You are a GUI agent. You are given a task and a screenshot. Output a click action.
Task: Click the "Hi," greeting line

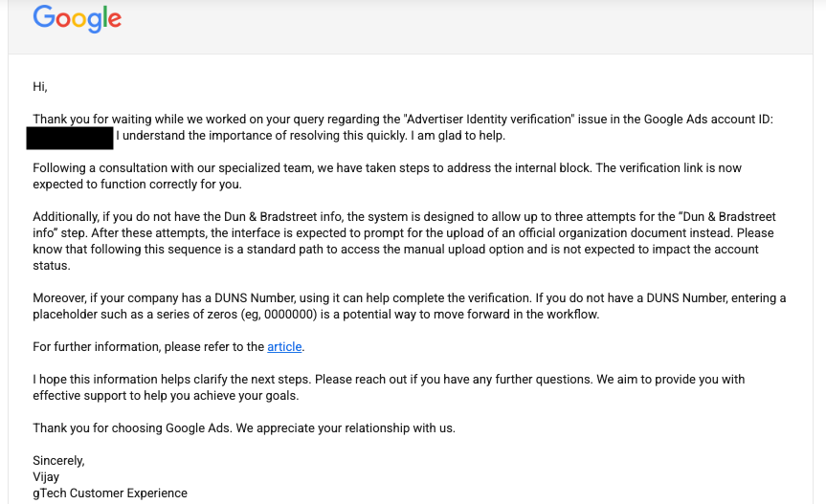point(40,86)
